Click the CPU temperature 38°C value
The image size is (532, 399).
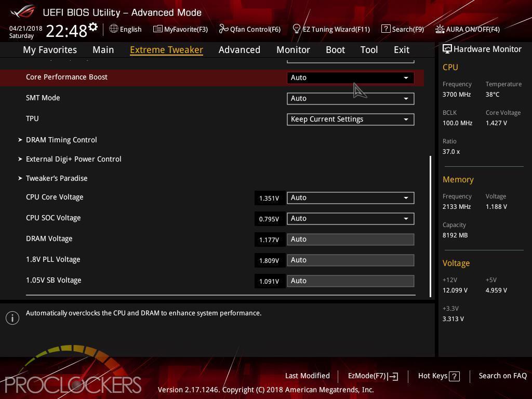(x=493, y=95)
